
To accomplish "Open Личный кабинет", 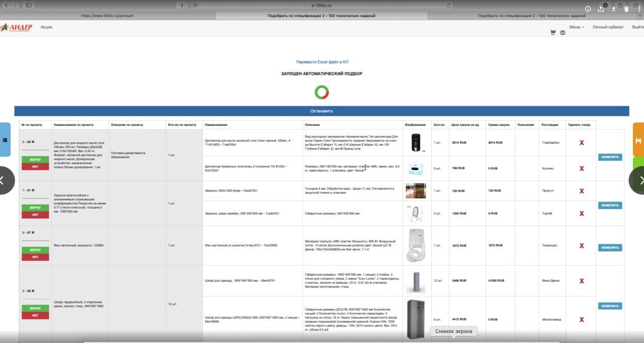I will point(608,27).
